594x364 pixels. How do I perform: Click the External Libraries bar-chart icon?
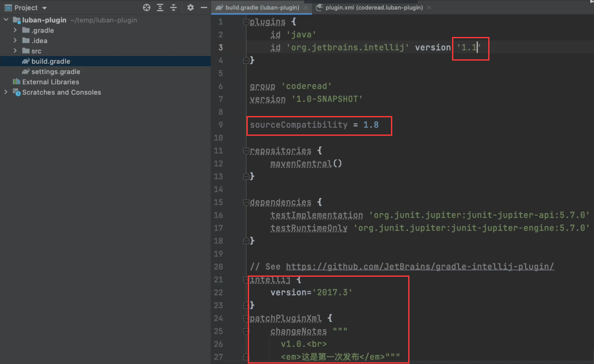coord(17,82)
